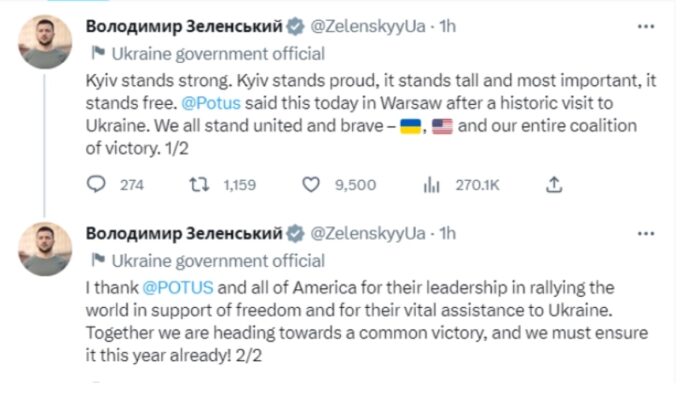Open the @POTUS mention in the second tweet
The height and width of the screenshot is (400, 681).
coord(157,288)
